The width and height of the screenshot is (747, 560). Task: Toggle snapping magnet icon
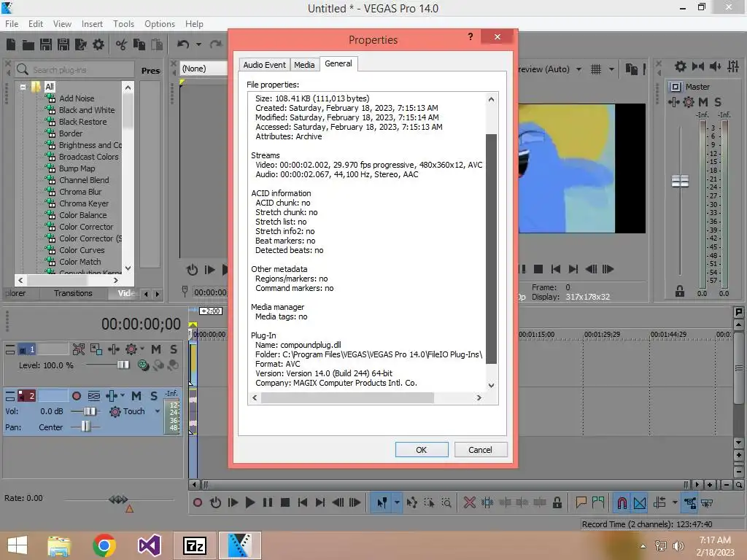622,503
